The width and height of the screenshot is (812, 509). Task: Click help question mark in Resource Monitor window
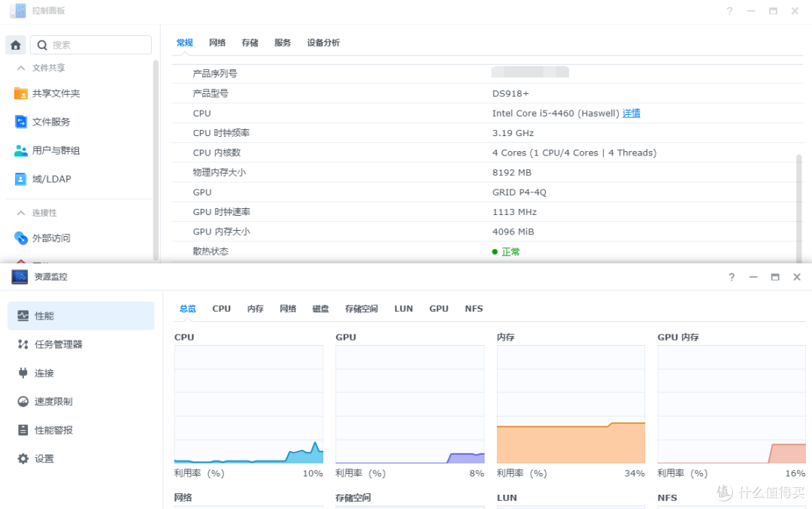pos(732,277)
